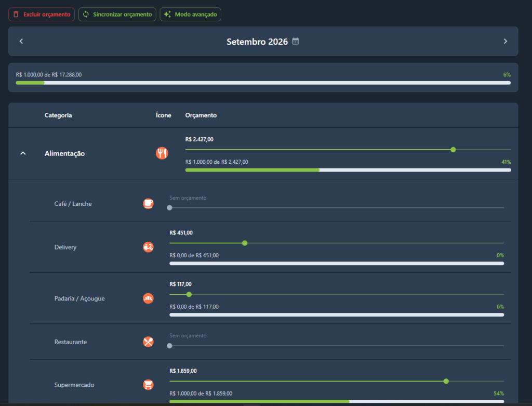This screenshot has width=532, height=406.
Task: Open the calendar icon beside Setembro 2026
Action: (x=296, y=42)
